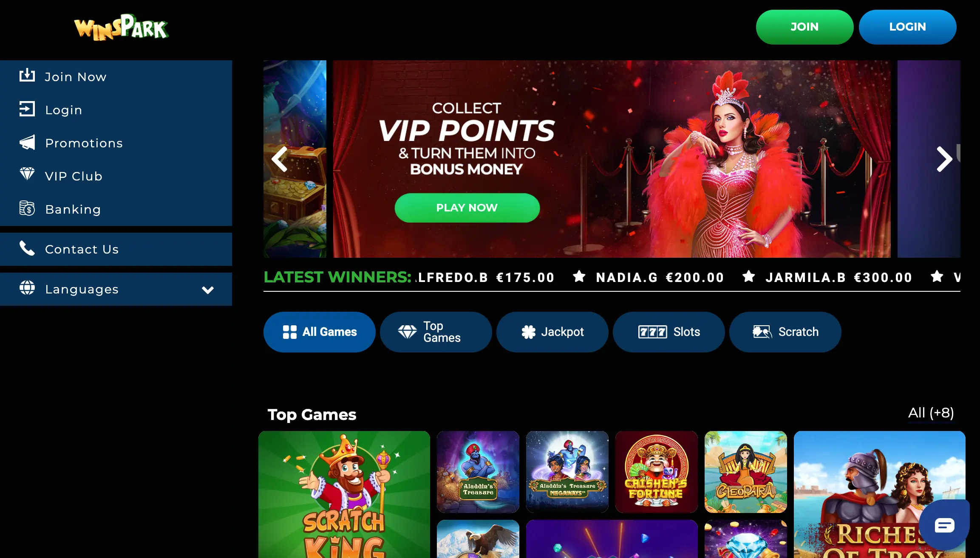
Task: Open the Slots category tab
Action: pyautogui.click(x=668, y=332)
